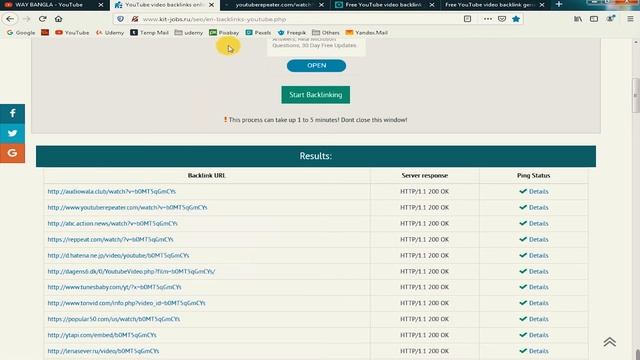Viewport: 640px width, 360px height.
Task: Open a new browser tab
Action: 559,4
